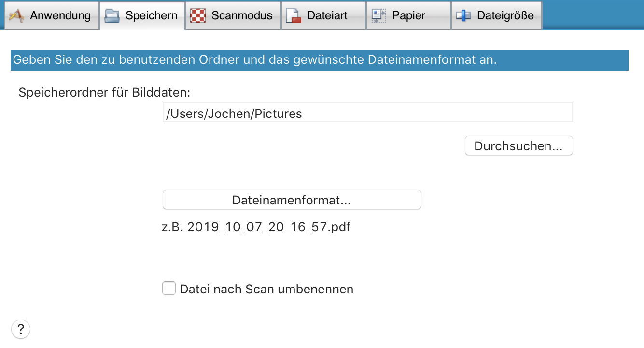
Task: Open the Dateinamenformat... dialog button
Action: (292, 200)
